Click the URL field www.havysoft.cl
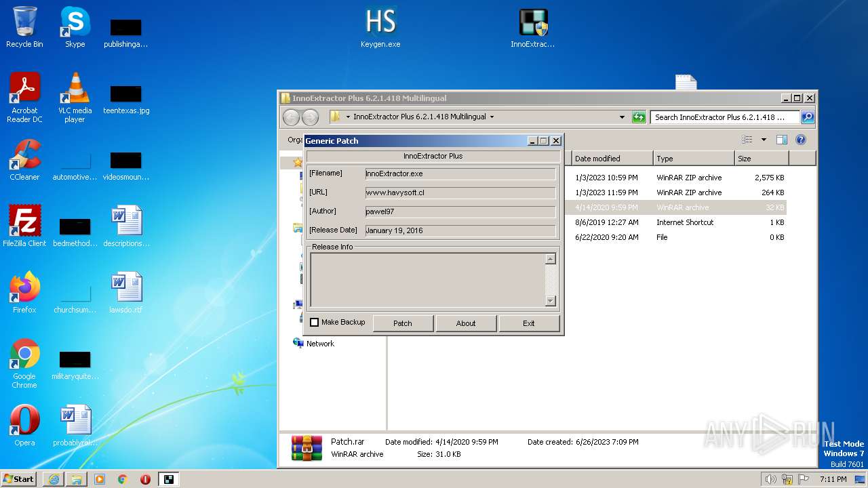Viewport: 868px width, 488px height. [x=460, y=192]
